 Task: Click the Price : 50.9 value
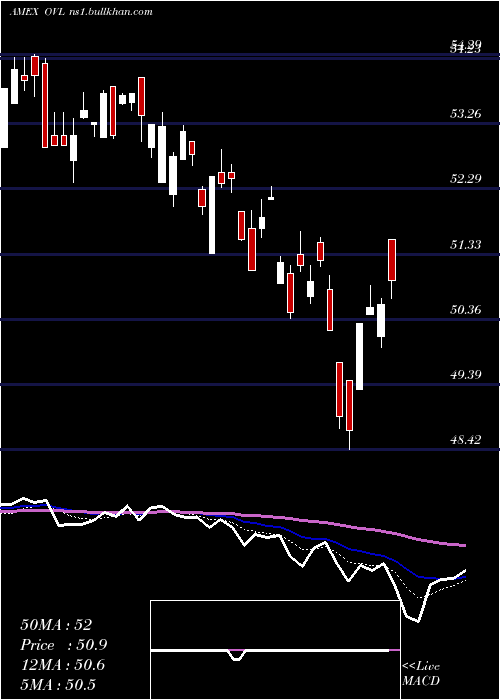tap(64, 645)
